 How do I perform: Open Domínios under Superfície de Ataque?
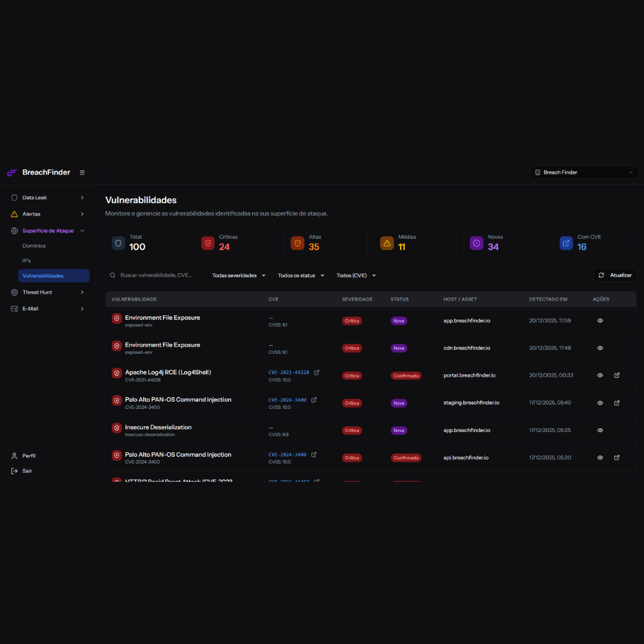(x=34, y=246)
